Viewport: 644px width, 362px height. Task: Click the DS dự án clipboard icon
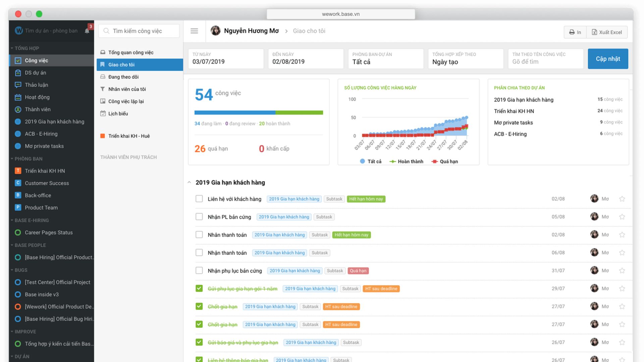tap(18, 73)
